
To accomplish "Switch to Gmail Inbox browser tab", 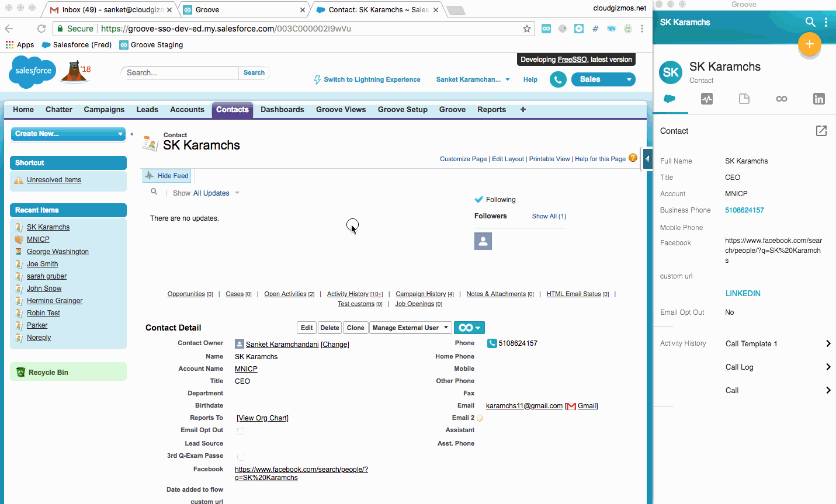I will [x=111, y=10].
